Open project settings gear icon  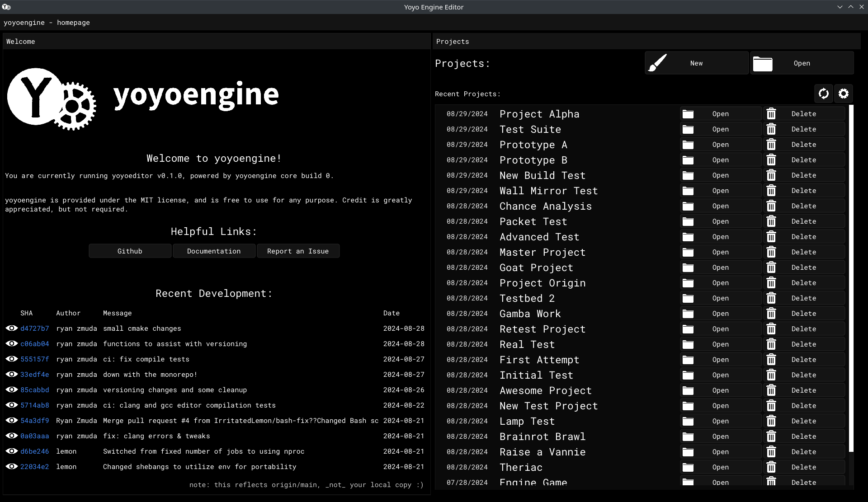point(843,94)
